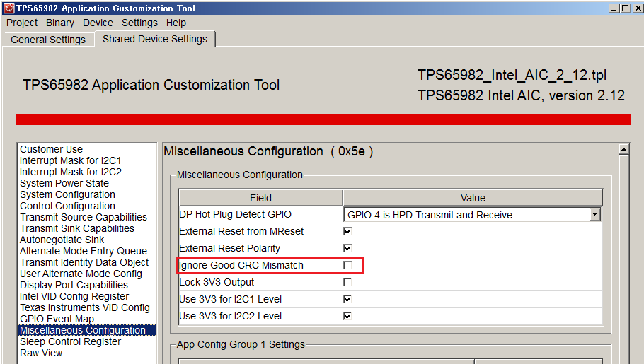Click the Use 3V3 for I2C1 Level label
The height and width of the screenshot is (364, 644).
coord(230,299)
